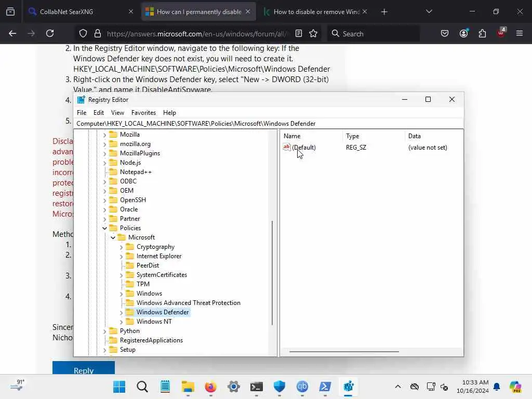The width and height of the screenshot is (532, 399).
Task: Open Windows Security shield taskbar icon
Action: [x=279, y=387]
